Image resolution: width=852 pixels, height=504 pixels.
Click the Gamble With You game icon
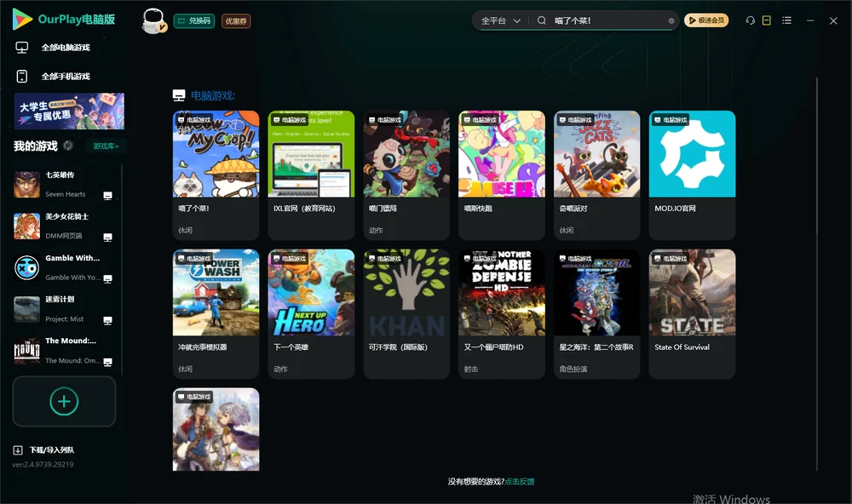[26, 267]
